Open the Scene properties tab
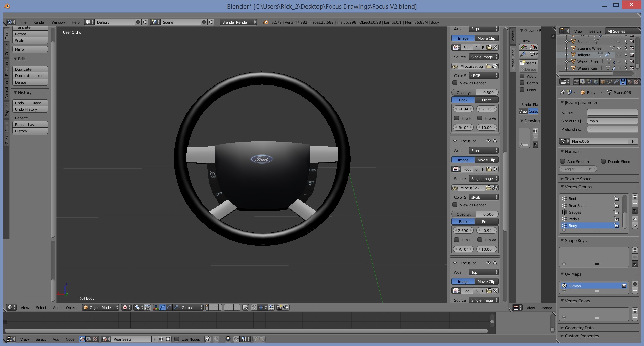The image size is (644, 346). point(589,82)
